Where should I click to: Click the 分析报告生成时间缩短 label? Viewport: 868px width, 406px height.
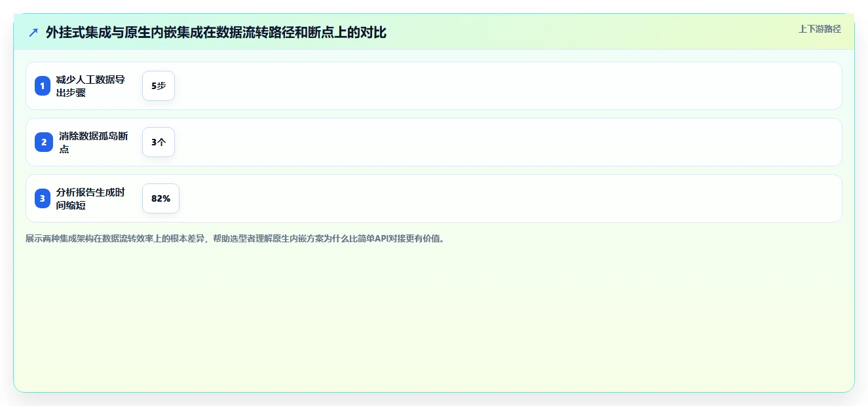[x=90, y=198]
